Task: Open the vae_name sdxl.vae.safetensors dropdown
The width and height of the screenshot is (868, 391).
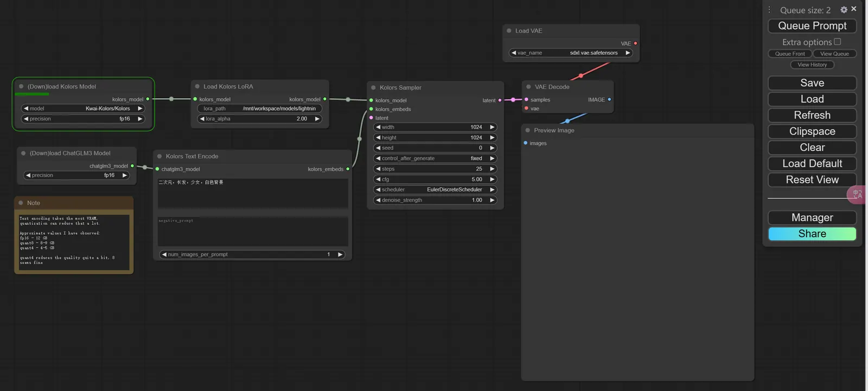Action: point(571,53)
